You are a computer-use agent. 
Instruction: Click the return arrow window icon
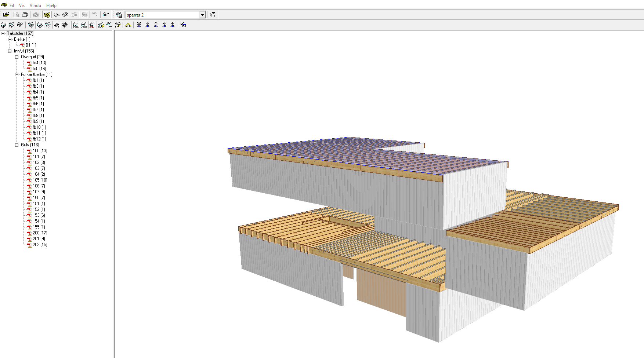pyautogui.click(x=183, y=25)
